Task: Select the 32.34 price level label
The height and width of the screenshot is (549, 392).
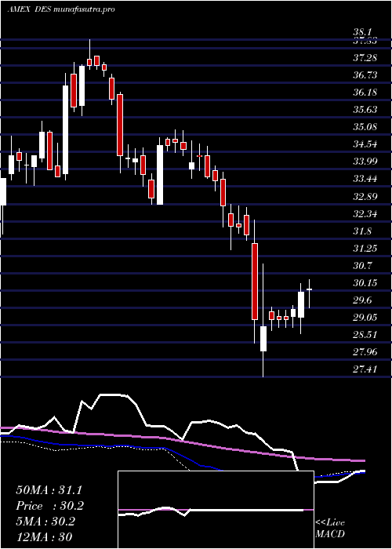Action: 365,213
